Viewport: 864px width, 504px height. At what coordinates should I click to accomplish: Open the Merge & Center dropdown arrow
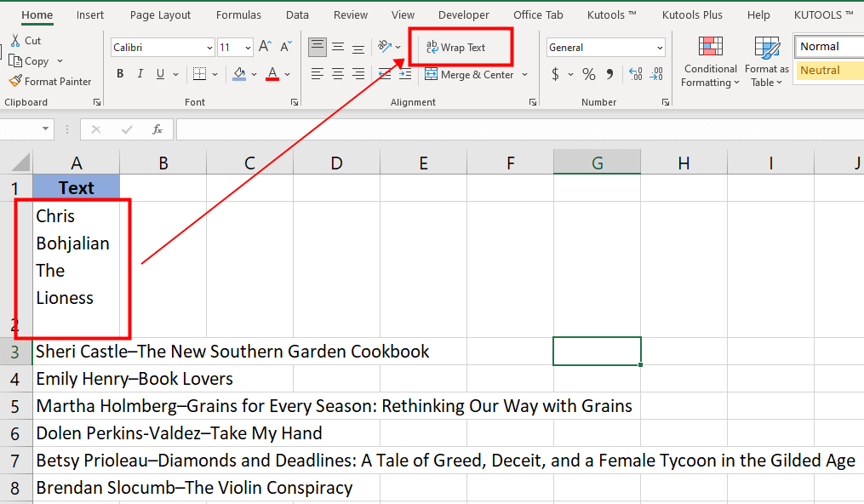pos(524,74)
